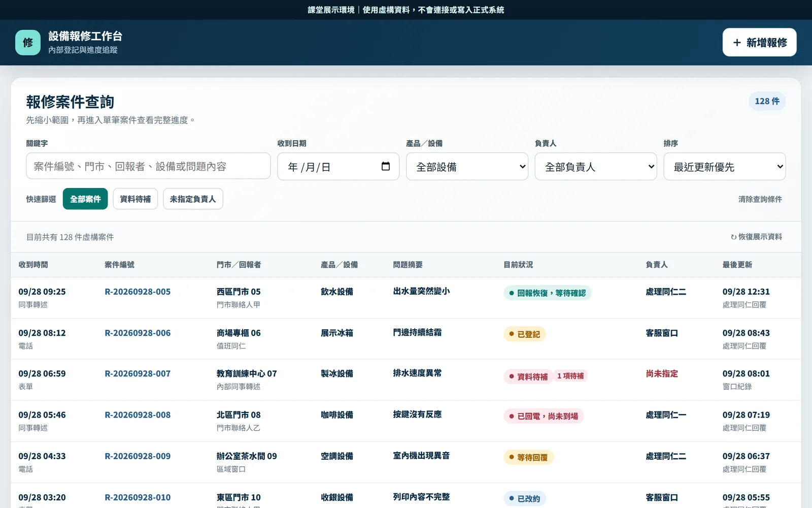Click the 收到時間 column header
This screenshot has height=508, width=812.
(33, 265)
